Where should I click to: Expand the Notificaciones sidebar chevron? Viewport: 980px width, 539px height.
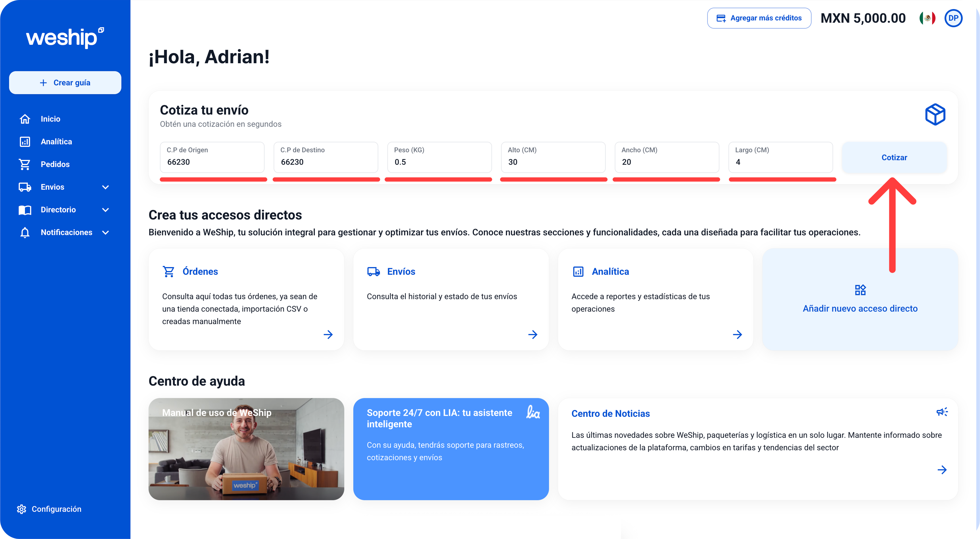pyautogui.click(x=106, y=232)
